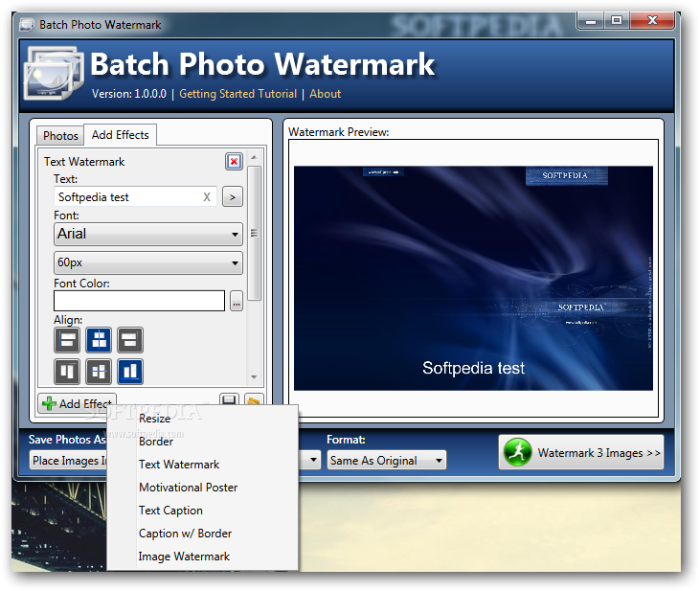Clear the watermark text with the X icon
Viewport: 700px width, 591px height.
pyautogui.click(x=207, y=197)
